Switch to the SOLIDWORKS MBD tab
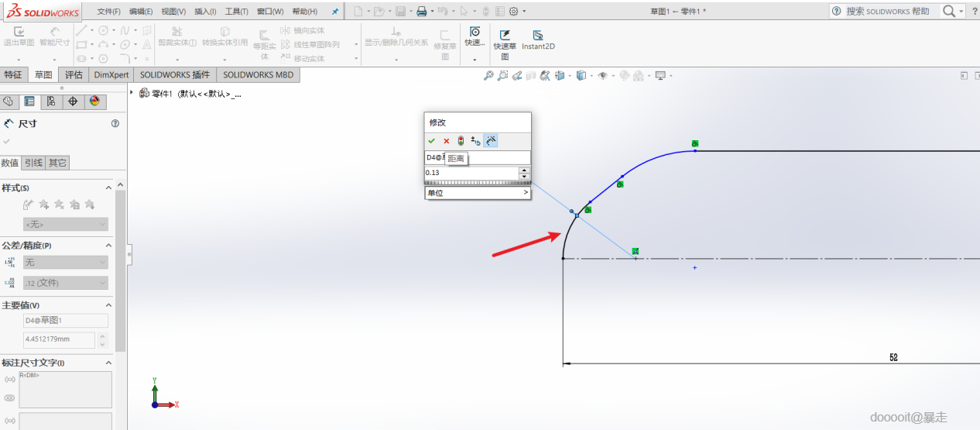This screenshot has width=980, height=430. (258, 74)
